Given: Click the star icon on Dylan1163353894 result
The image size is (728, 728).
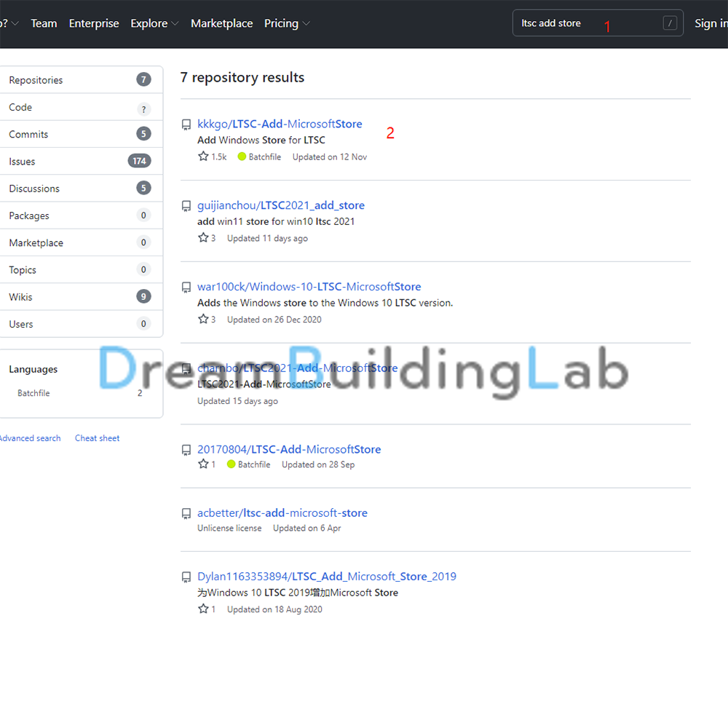Looking at the screenshot, I should click(203, 609).
